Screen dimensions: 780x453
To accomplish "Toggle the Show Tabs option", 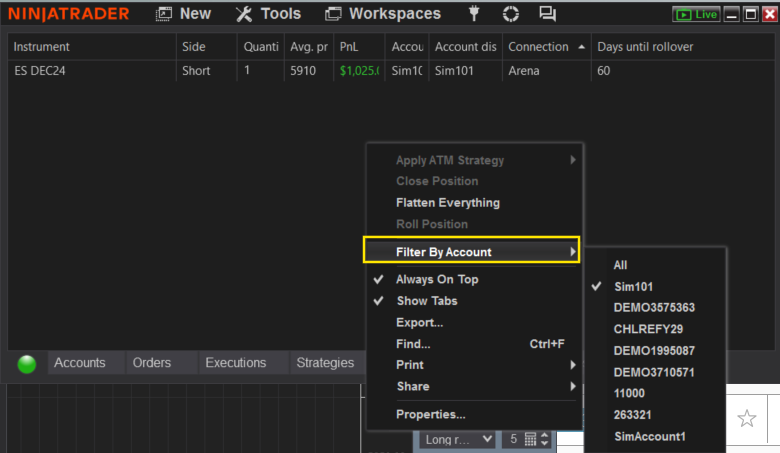I will click(426, 301).
